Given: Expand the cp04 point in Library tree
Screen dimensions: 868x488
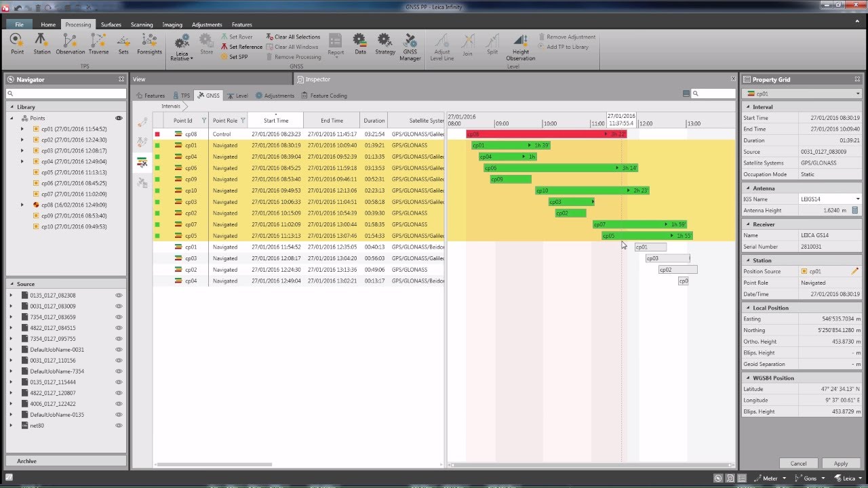Looking at the screenshot, I should coord(22,161).
